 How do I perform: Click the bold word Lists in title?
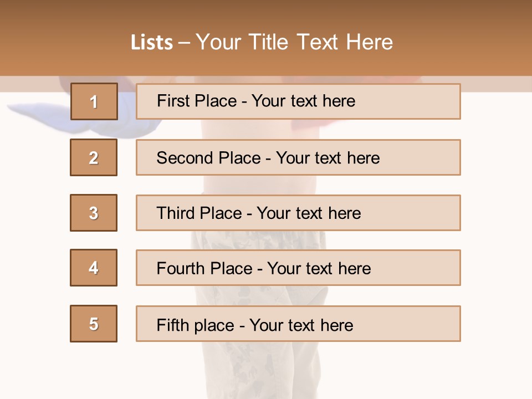[152, 43]
